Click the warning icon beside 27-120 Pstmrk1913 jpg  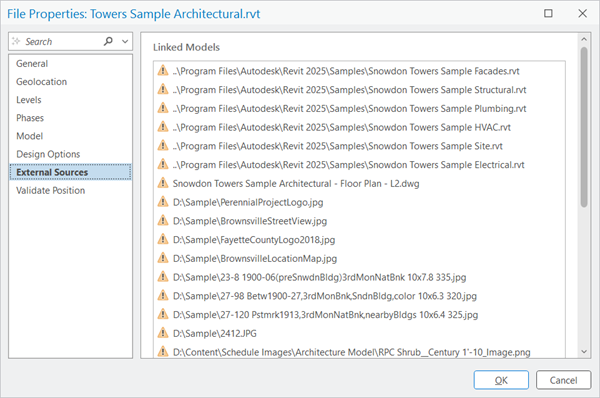163,314
